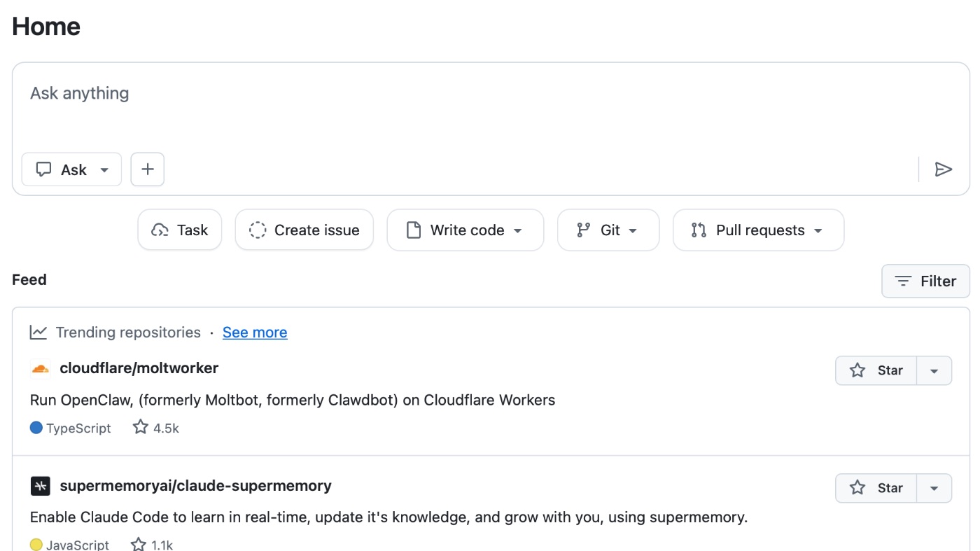The image size is (980, 551).
Task: Open the Write code file icon
Action: tap(413, 230)
